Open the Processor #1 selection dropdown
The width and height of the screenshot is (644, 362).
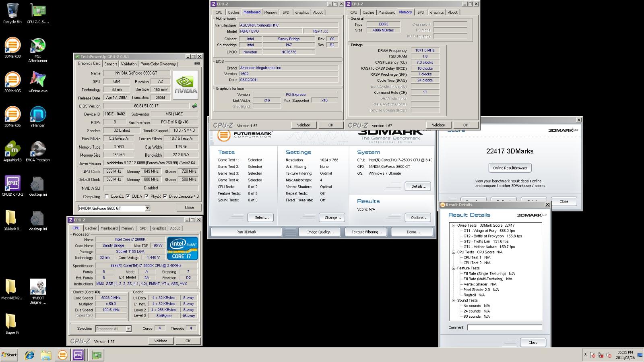128,329
